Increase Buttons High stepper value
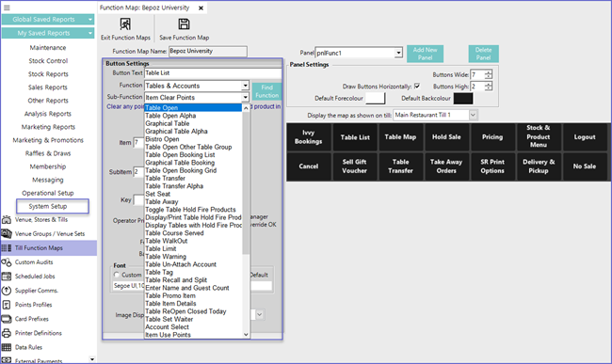612x364 pixels. (x=489, y=84)
